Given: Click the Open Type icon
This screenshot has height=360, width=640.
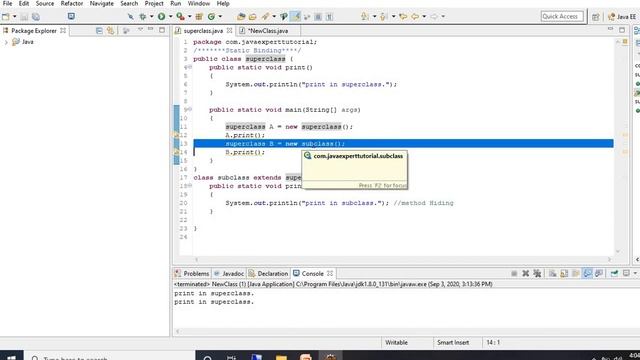Looking at the screenshot, I should pyautogui.click(x=241, y=17).
